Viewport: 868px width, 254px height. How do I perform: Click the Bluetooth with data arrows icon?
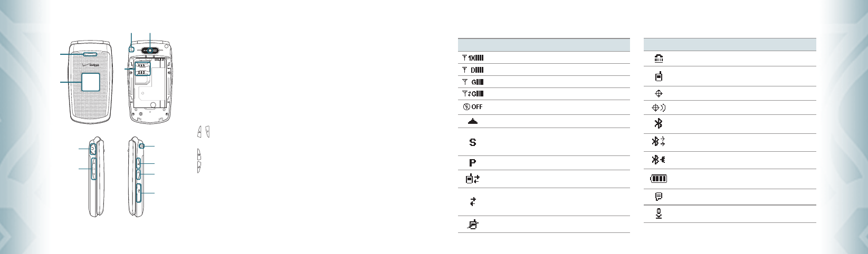pos(659,142)
